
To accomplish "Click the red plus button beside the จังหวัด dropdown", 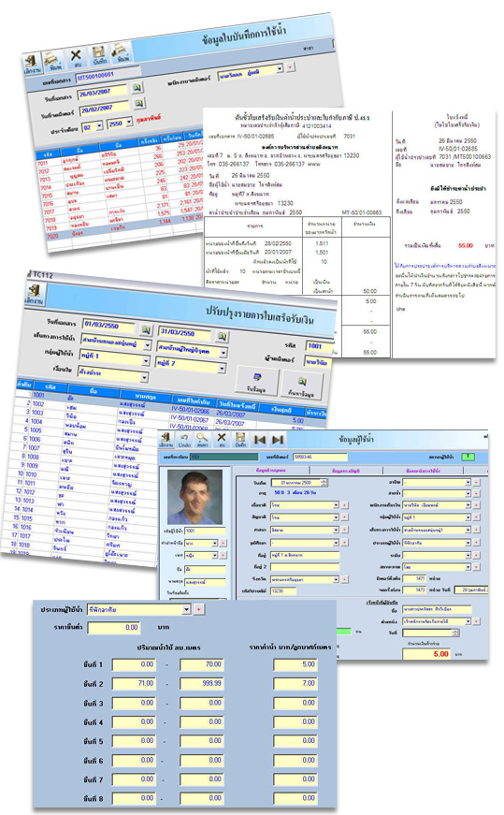I will point(344,579).
